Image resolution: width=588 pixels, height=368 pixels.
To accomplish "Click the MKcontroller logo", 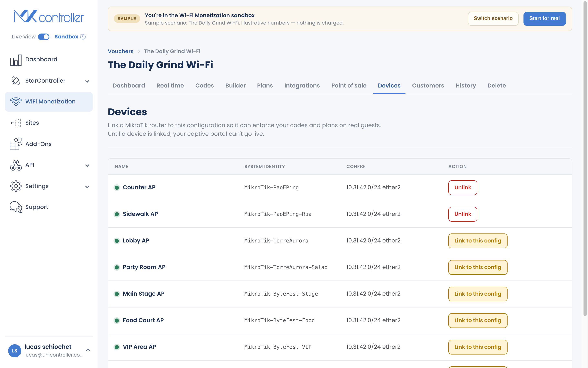I will click(49, 16).
